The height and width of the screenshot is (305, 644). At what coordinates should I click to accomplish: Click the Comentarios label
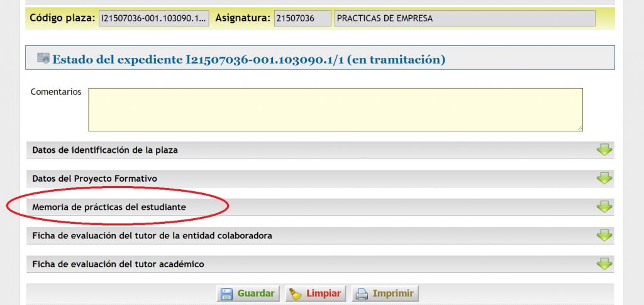click(56, 92)
